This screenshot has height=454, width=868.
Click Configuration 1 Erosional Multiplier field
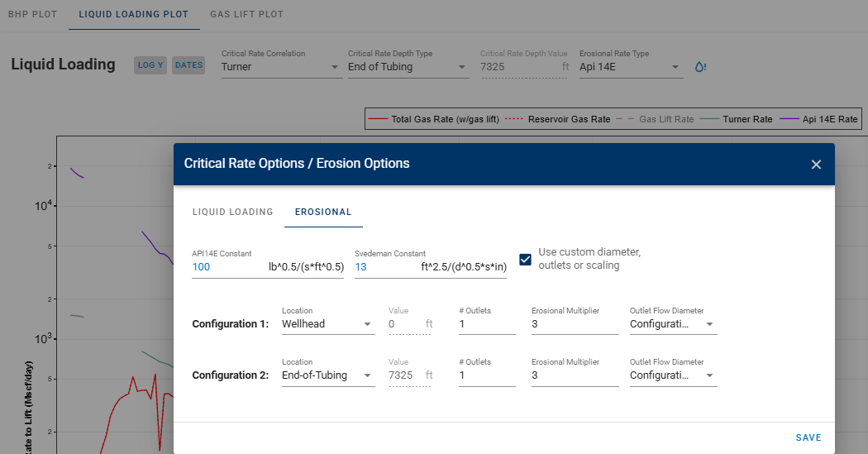(575, 324)
